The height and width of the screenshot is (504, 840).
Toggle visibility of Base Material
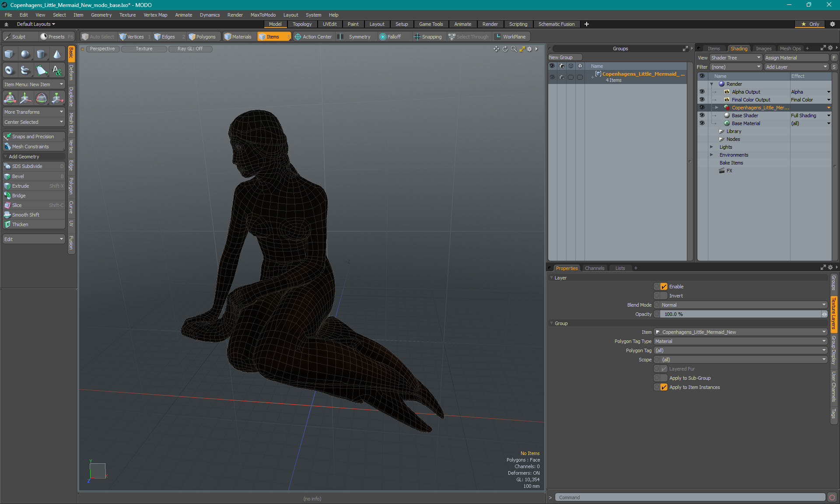[702, 123]
